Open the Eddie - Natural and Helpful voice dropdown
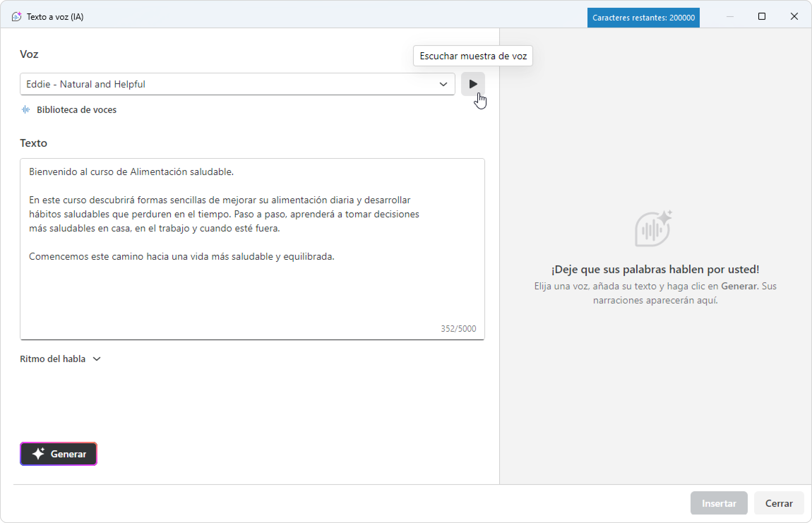 tap(237, 84)
